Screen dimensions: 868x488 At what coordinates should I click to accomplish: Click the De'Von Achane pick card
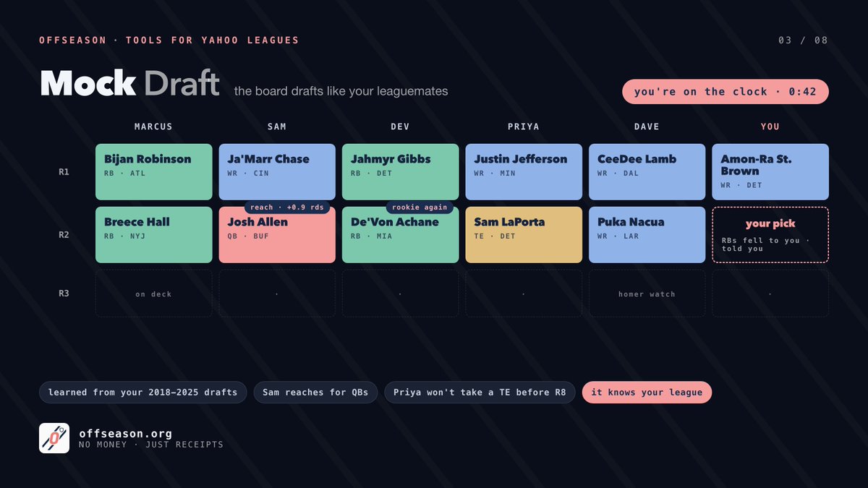[x=401, y=235]
